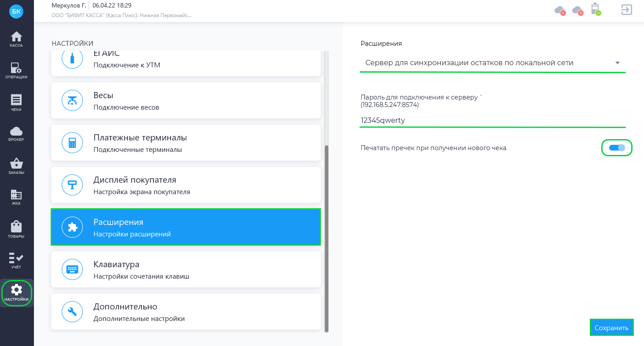Click the second cloud error status icon

pos(577,10)
